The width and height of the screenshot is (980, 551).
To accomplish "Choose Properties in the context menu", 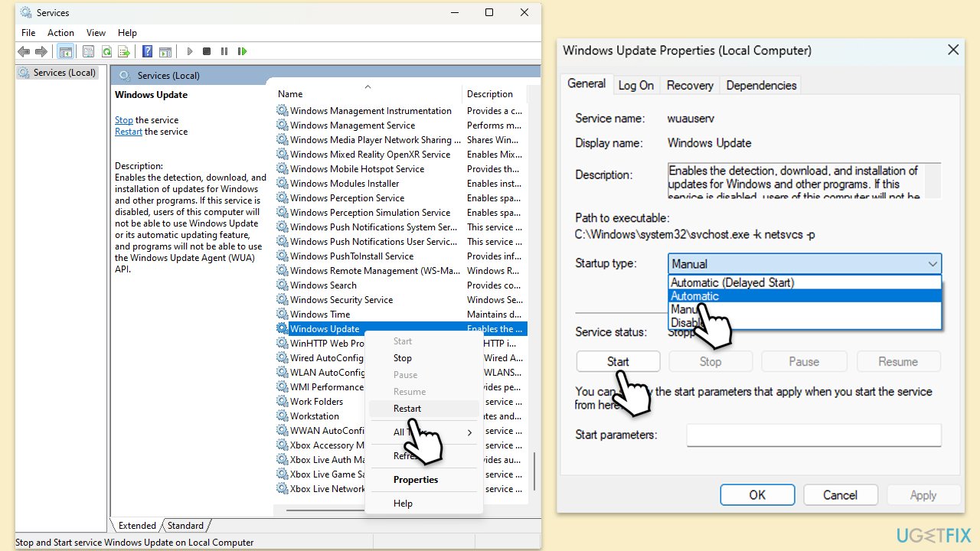I will pos(423,480).
